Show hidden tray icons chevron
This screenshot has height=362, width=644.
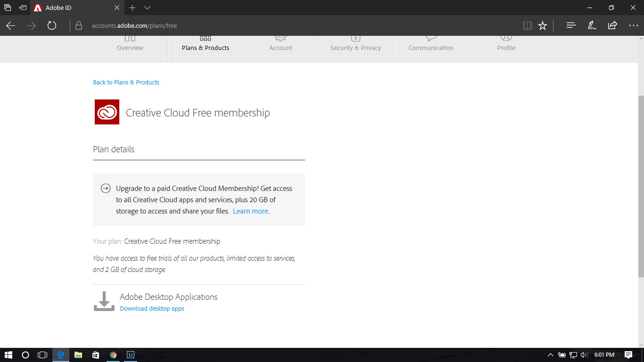550,355
